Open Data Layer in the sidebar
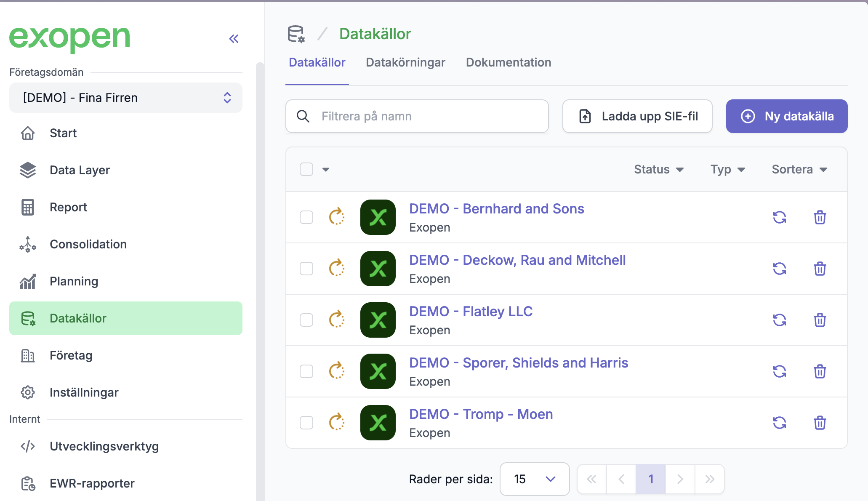This screenshot has width=868, height=501. click(x=126, y=170)
